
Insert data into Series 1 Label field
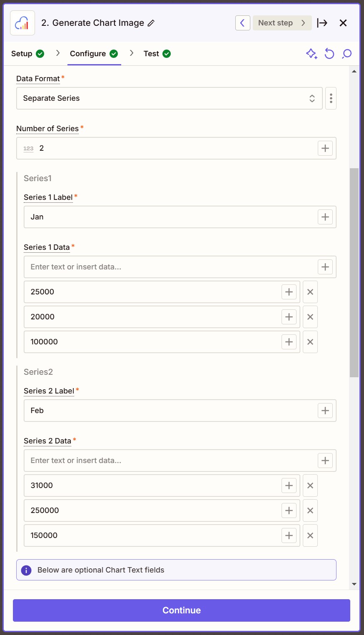[x=325, y=217]
